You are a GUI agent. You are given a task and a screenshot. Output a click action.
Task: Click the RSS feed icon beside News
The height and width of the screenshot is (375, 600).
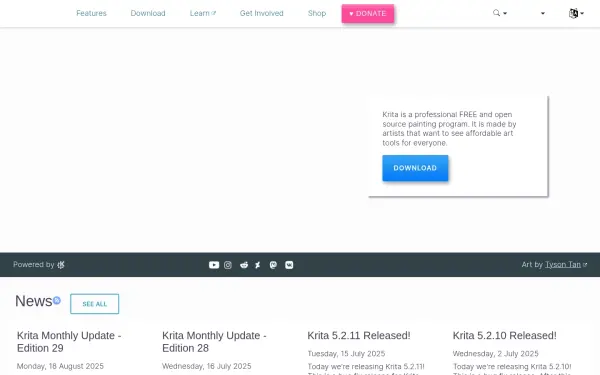click(x=57, y=300)
